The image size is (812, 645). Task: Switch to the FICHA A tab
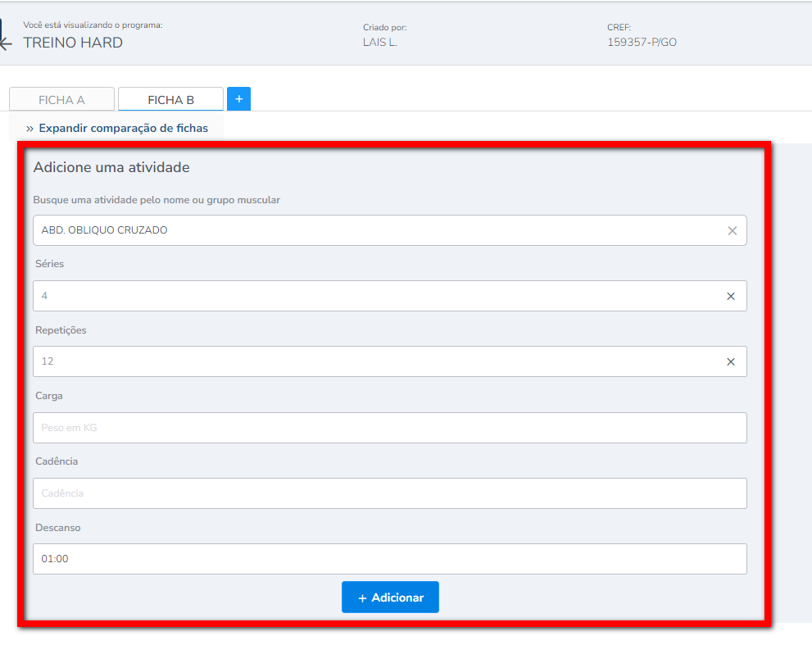click(x=61, y=100)
